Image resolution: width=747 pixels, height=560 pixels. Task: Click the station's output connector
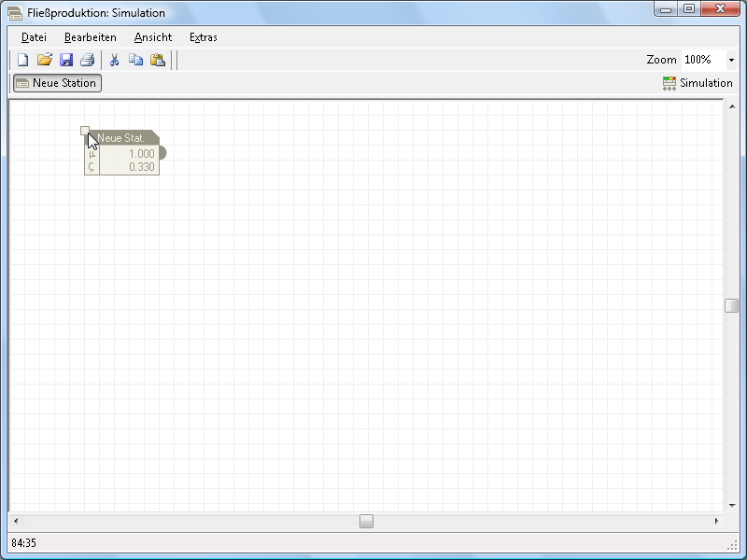click(162, 153)
